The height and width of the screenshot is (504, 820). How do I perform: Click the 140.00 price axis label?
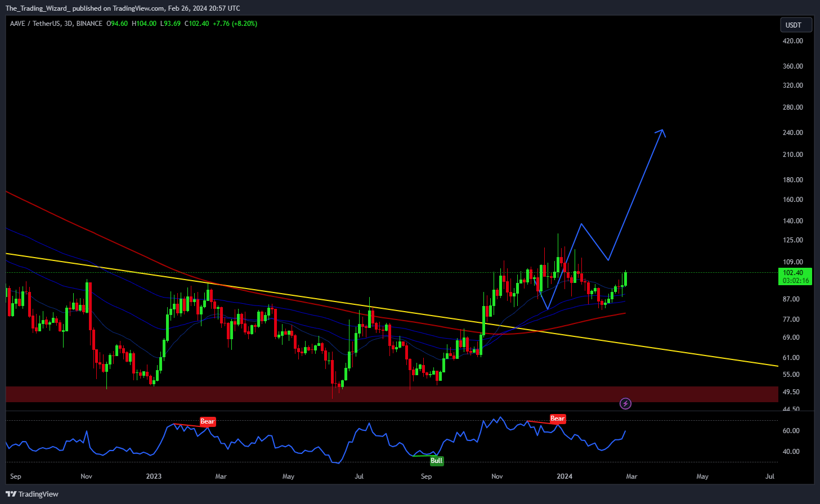(x=792, y=221)
